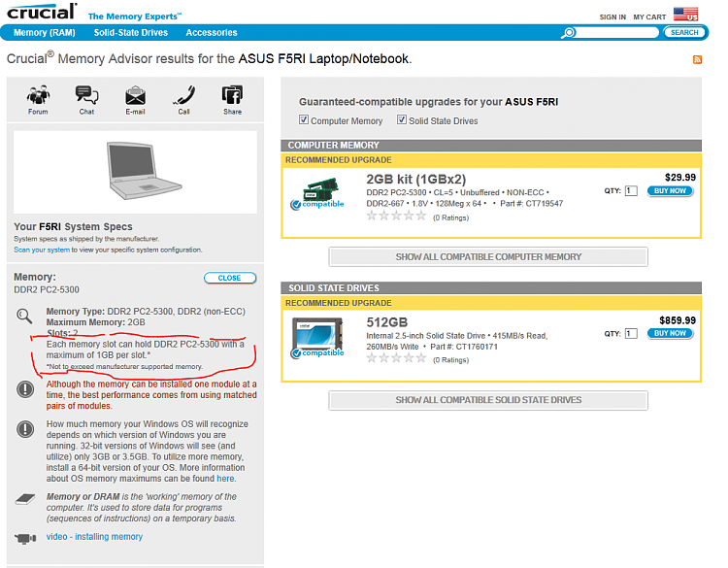Image resolution: width=728 pixels, height=568 pixels.
Task: Click the 512GB product title
Action: point(386,322)
